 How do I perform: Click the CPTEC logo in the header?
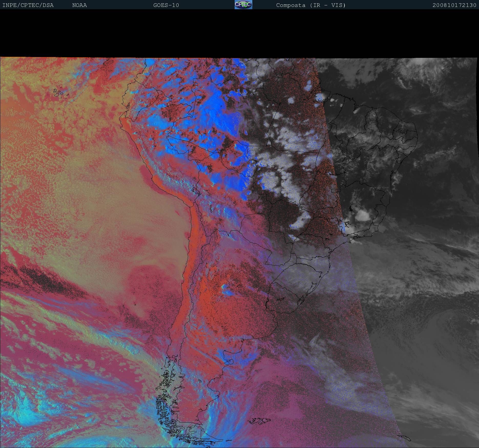coord(243,5)
